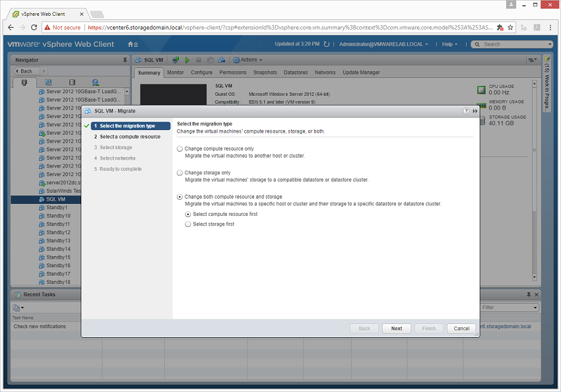Go back in the Chrome browser
The image size is (561, 392).
[11, 28]
